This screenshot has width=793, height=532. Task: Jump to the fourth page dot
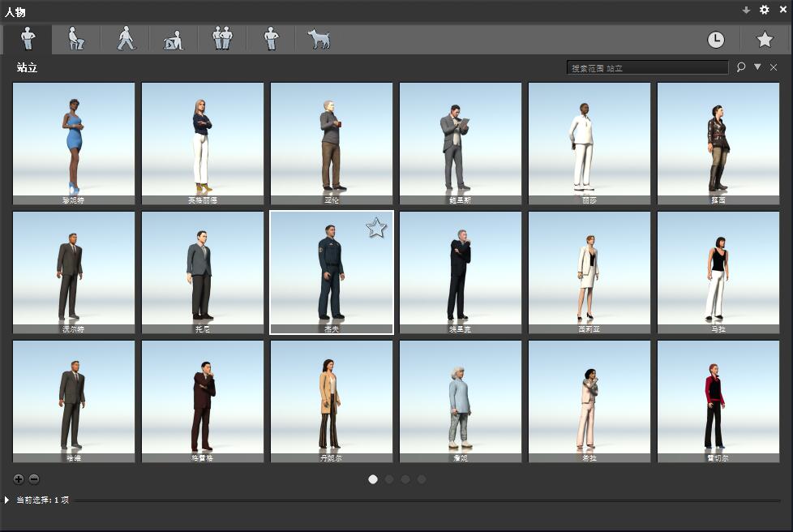coord(422,479)
